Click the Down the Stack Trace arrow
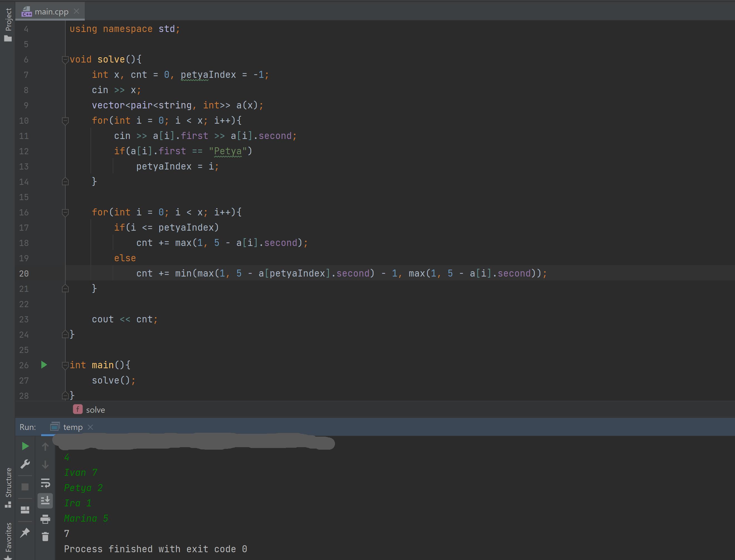 pos(45,464)
